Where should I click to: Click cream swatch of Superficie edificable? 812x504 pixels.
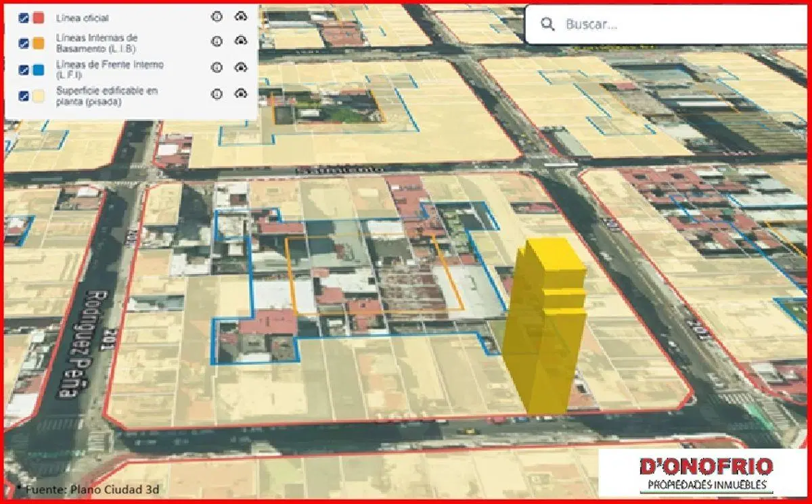coord(39,95)
